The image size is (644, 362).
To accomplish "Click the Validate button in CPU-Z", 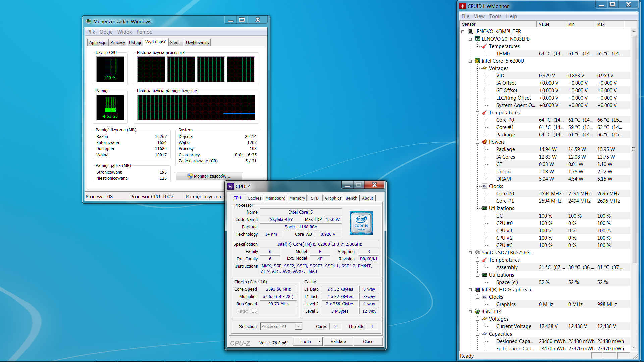I will (338, 342).
